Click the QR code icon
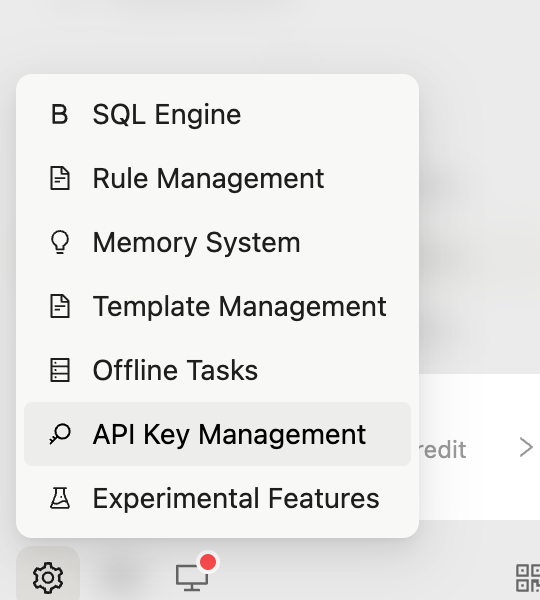 (528, 577)
